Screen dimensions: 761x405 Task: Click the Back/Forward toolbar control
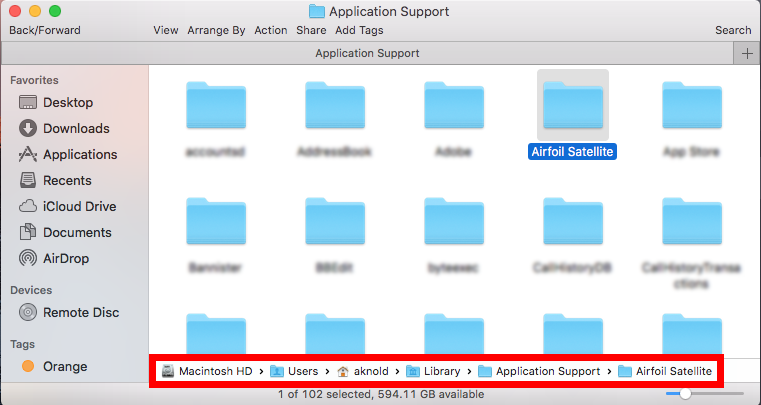click(x=45, y=30)
